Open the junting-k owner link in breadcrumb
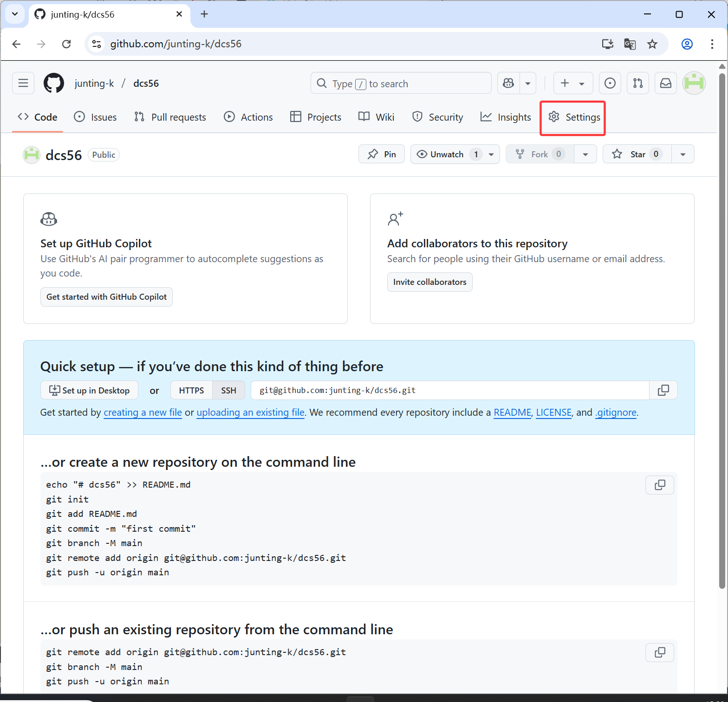The height and width of the screenshot is (702, 728). 94,84
